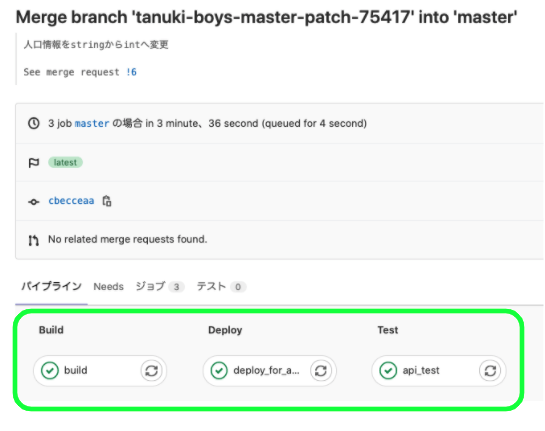Click the deploy job success status icon
This screenshot has height=431, width=545.
[219, 371]
